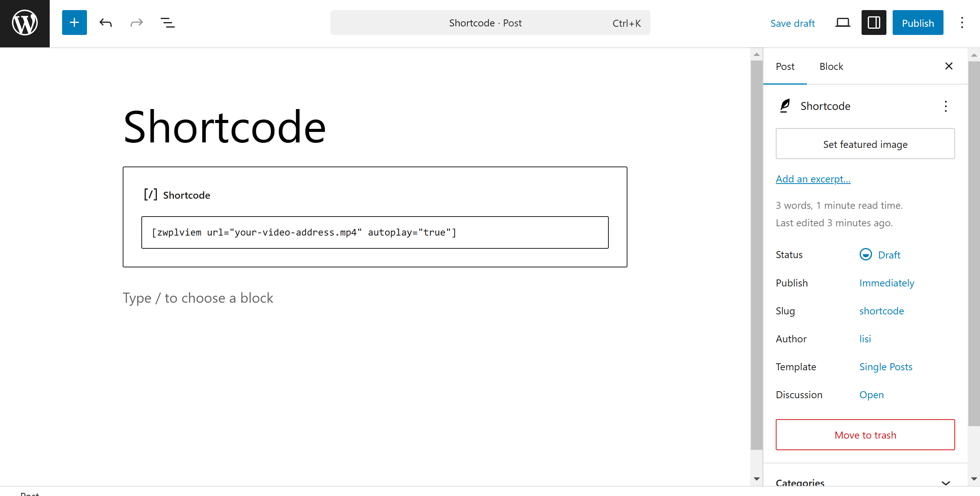Select the Post tab
This screenshot has width=980, height=496.
pyautogui.click(x=785, y=66)
